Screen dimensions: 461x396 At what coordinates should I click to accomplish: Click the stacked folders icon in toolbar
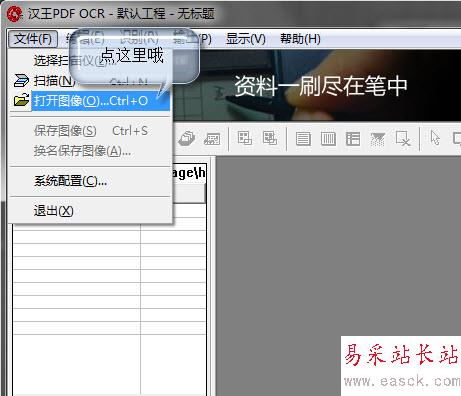click(x=186, y=138)
